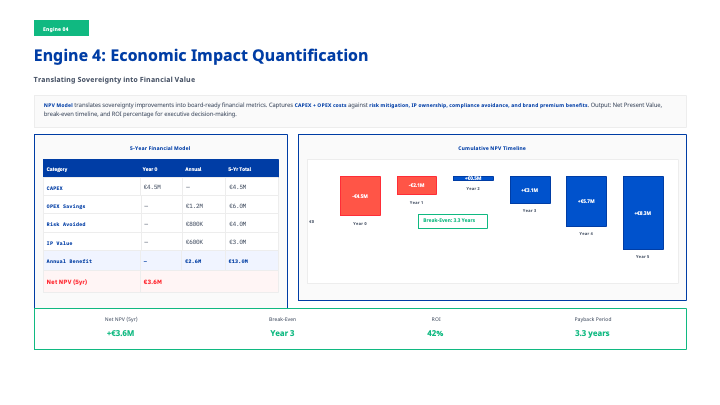The height and width of the screenshot is (405, 720).
Task: Select the red Year 1 bar
Action: (416, 185)
